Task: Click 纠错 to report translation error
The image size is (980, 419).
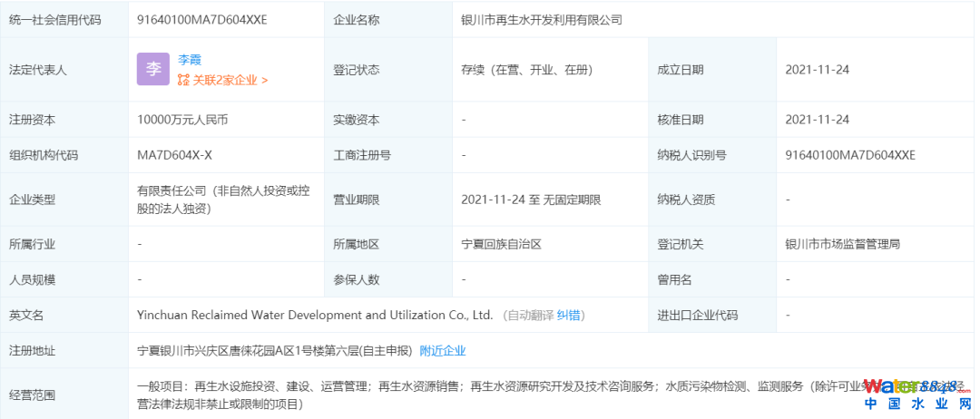Action: [570, 315]
